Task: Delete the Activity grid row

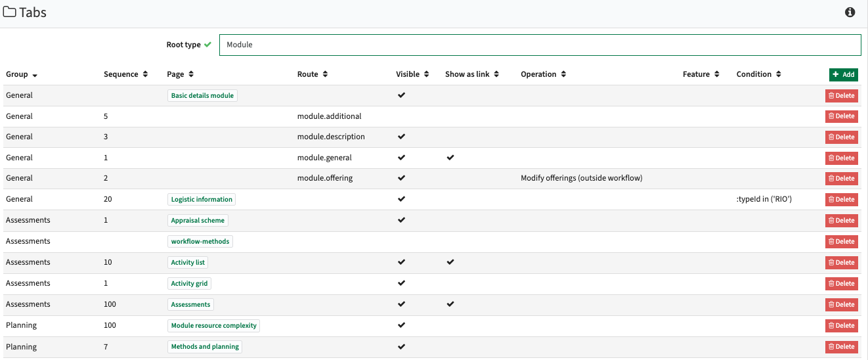Action: 842,283
